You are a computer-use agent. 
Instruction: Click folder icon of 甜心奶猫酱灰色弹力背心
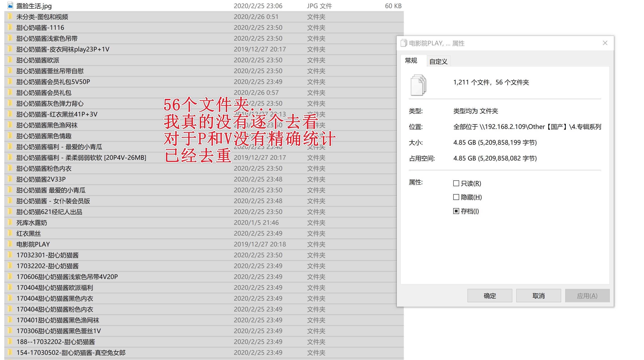[x=10, y=103]
